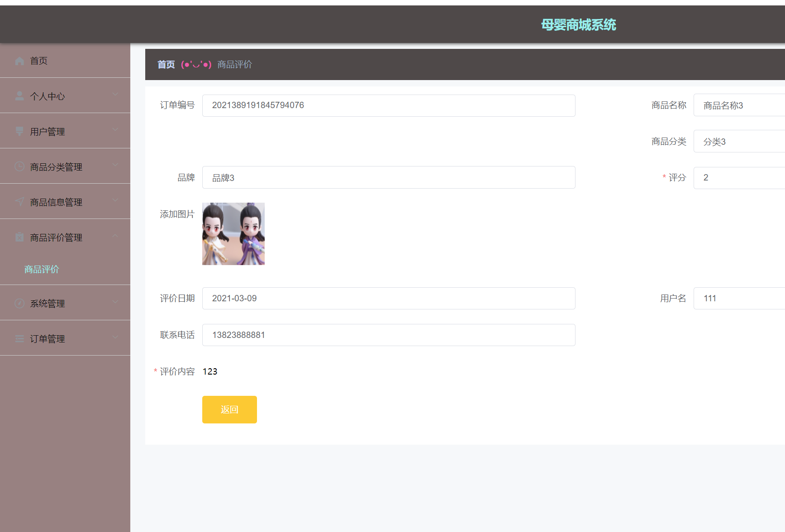Screen dimensions: 785x532
Task: Click the person icon beside 个人中心
Action: coord(19,96)
